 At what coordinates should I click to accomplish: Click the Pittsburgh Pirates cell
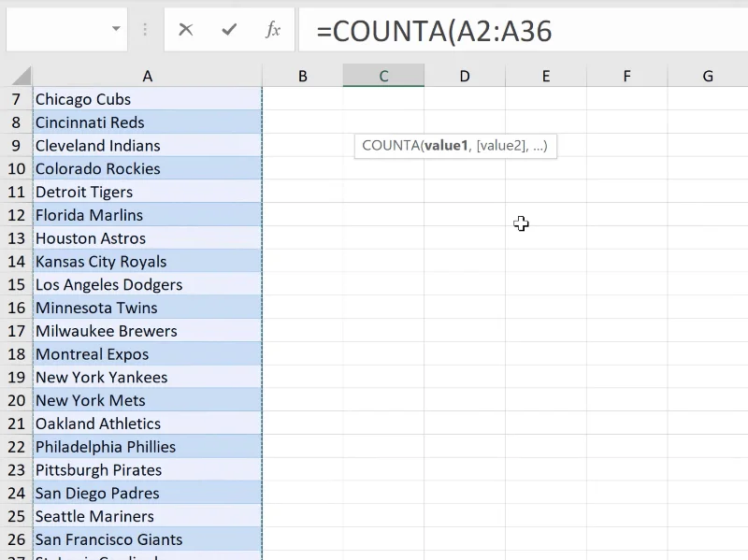[x=148, y=470]
